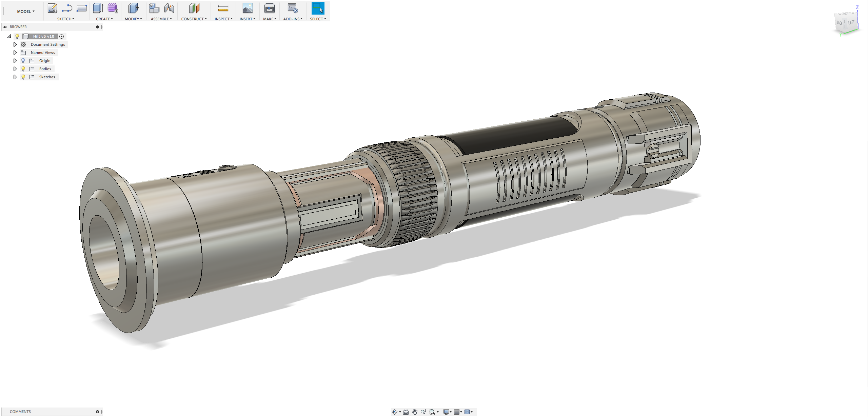Click the New Component assemble icon
868x417 pixels.
click(154, 8)
